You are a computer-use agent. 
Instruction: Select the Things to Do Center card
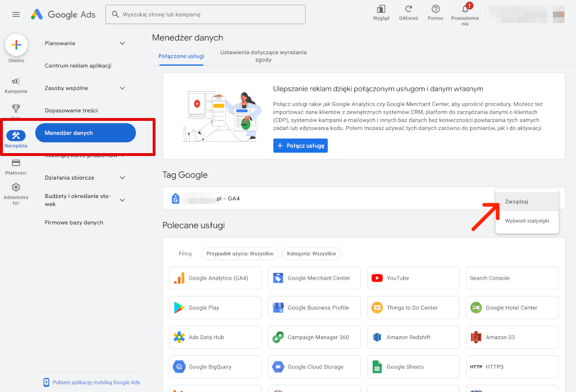point(413,307)
